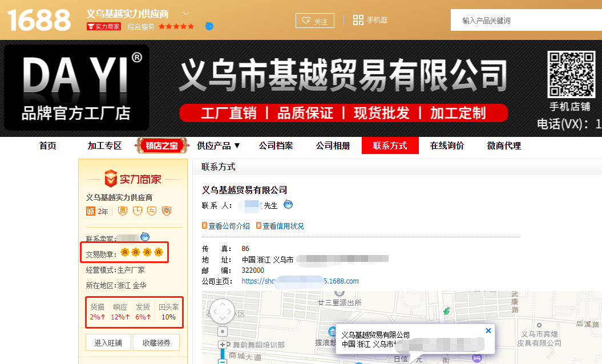Image resolution: width=602 pixels, height=364 pixels.
Task: Close the map address info popup
Action: 488,330
